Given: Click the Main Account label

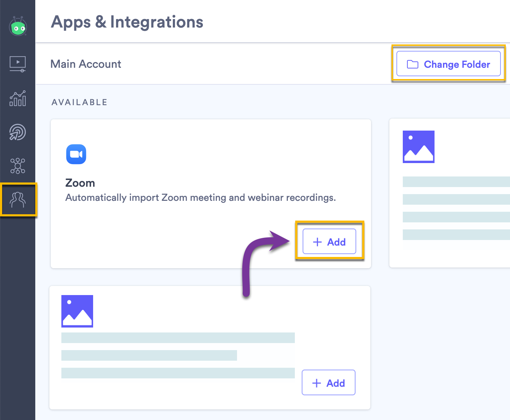Looking at the screenshot, I should click(x=86, y=64).
